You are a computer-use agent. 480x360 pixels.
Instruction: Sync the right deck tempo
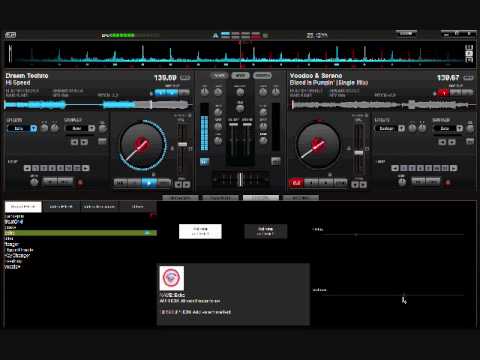pos(340,183)
